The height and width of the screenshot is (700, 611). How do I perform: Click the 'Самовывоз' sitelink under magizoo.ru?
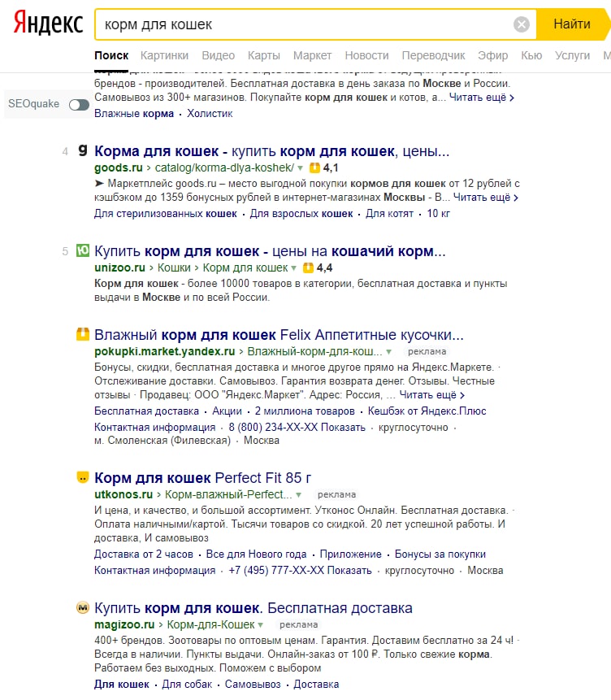(x=253, y=685)
